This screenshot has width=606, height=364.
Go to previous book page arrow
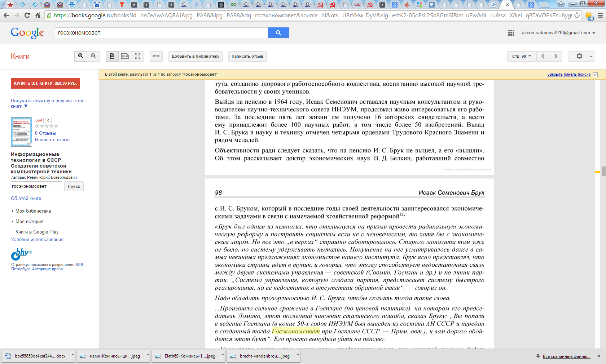click(543, 56)
